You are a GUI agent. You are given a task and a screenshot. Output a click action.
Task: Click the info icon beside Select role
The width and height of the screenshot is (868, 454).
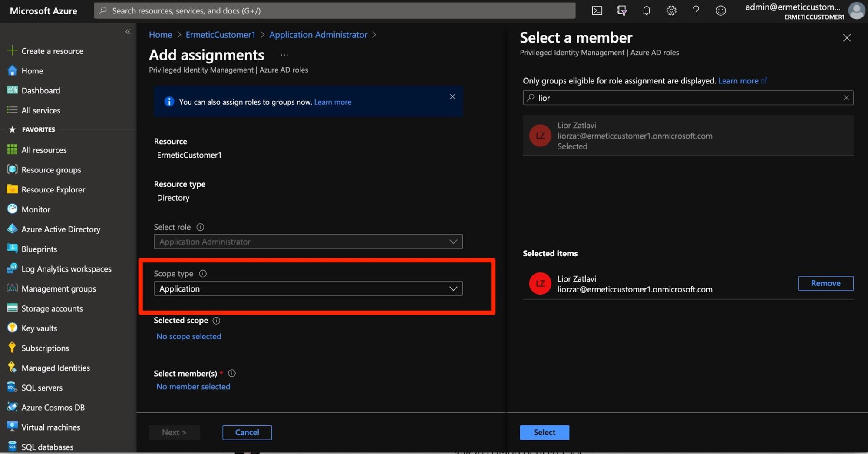click(200, 227)
